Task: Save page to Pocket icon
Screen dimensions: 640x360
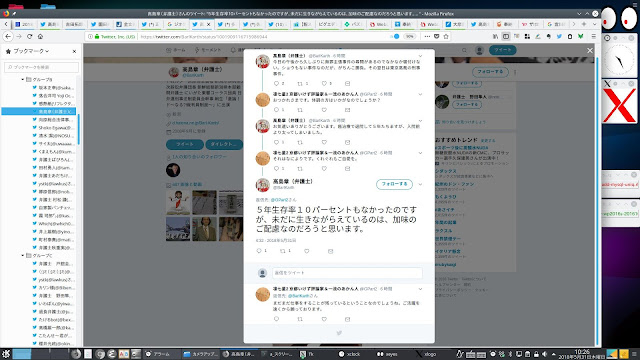Action: (x=436, y=36)
